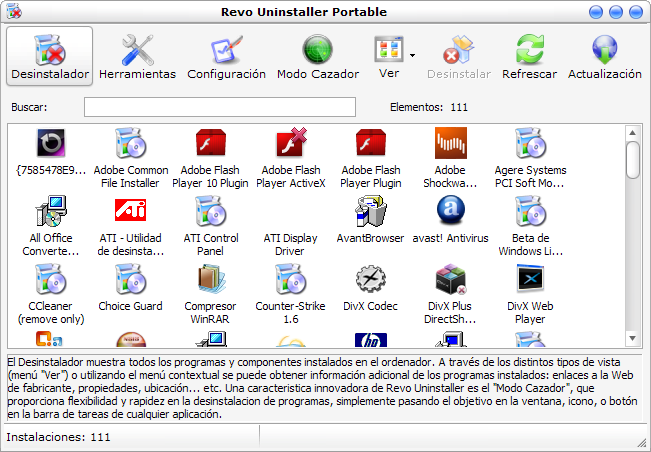Click the Actualización update button

pos(604,56)
